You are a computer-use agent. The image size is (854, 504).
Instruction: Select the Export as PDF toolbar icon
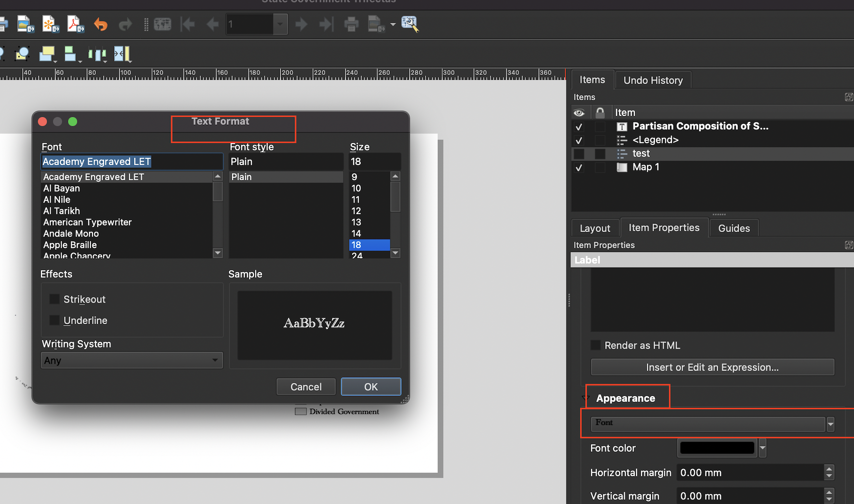75,24
